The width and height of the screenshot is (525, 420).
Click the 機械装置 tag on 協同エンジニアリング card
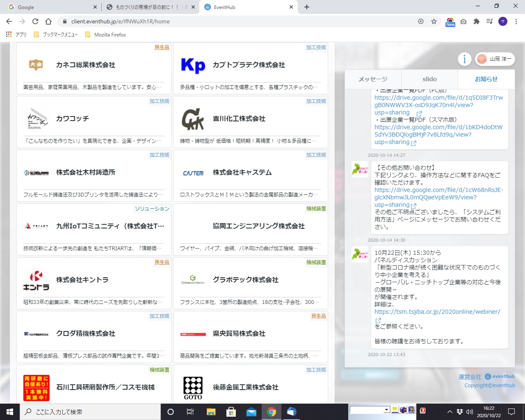click(316, 209)
